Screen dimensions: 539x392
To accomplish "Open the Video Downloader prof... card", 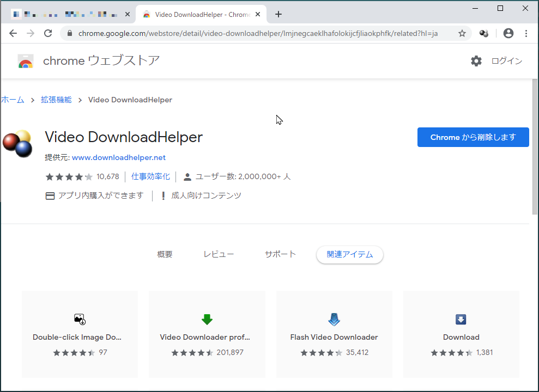I will click(x=207, y=334).
